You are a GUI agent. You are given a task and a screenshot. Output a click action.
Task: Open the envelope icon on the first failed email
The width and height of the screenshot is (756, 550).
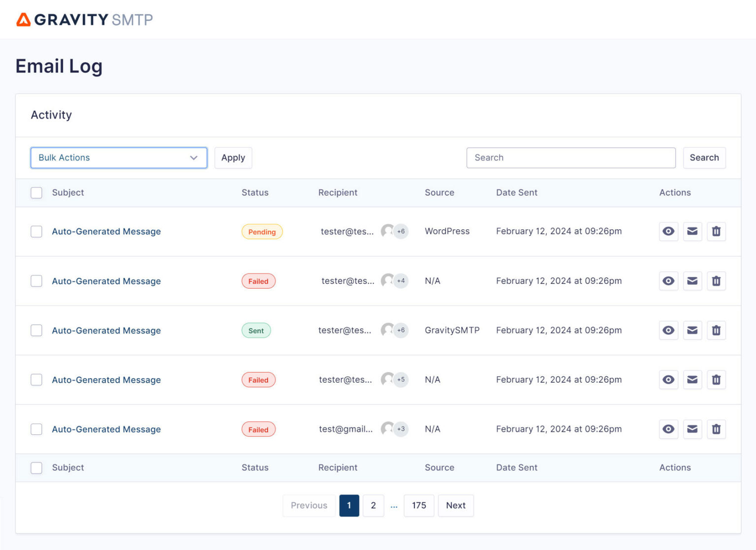tap(692, 281)
